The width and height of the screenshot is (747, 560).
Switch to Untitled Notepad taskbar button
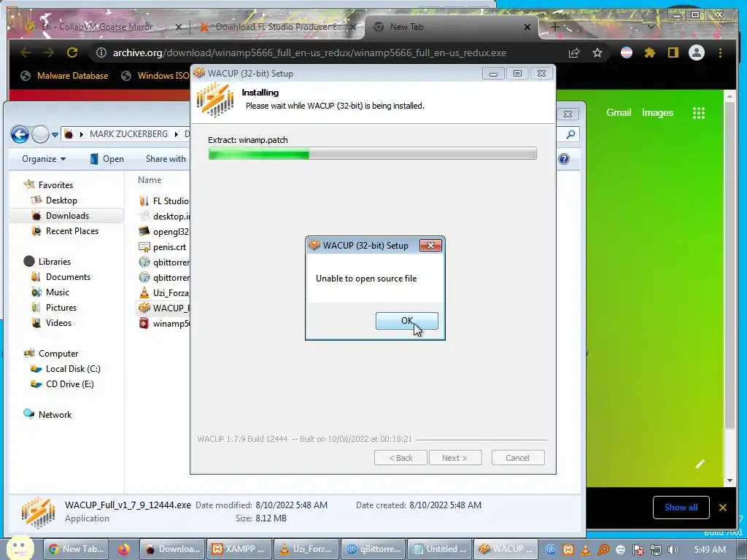[x=441, y=549]
